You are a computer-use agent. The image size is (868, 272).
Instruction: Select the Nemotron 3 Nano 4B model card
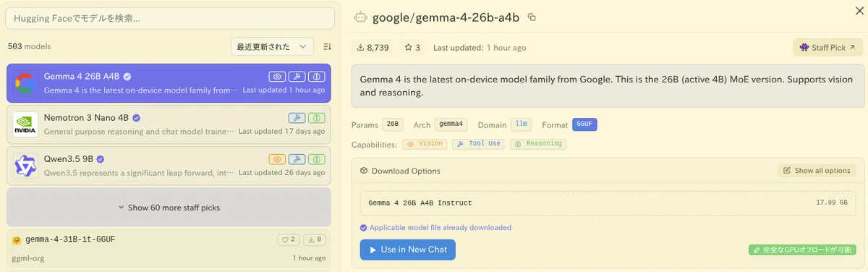pyautogui.click(x=169, y=124)
